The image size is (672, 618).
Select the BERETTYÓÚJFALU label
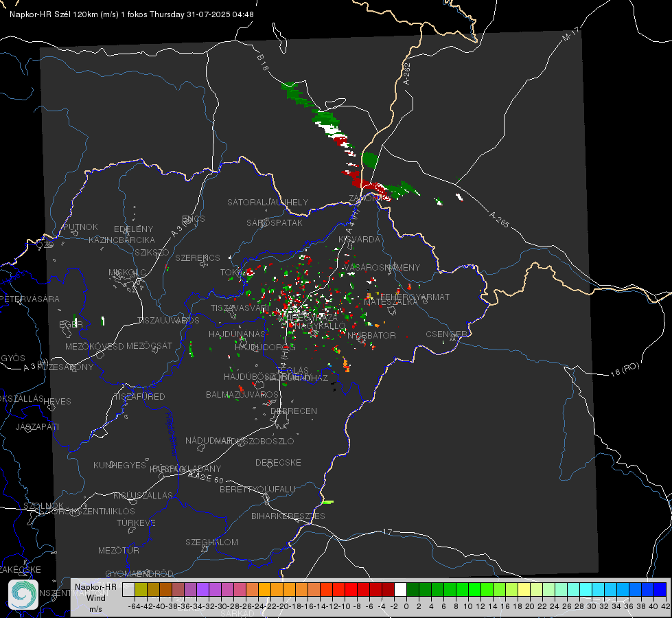coord(257,489)
